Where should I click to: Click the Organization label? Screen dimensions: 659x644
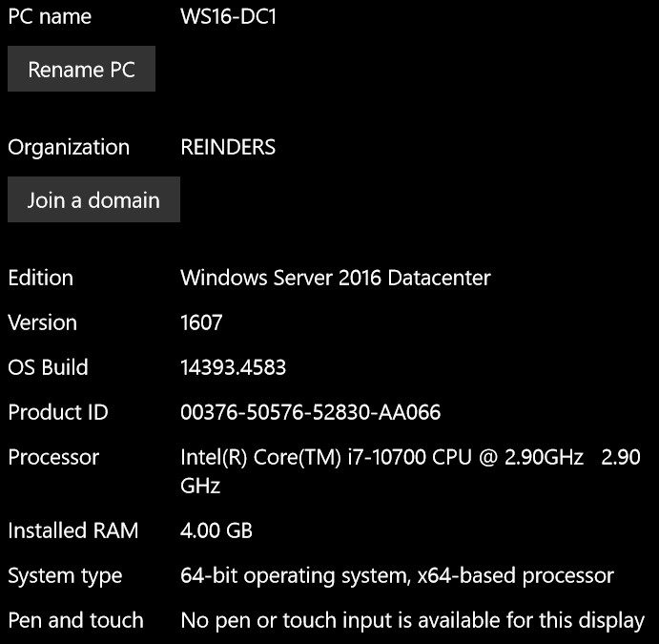pos(69,148)
